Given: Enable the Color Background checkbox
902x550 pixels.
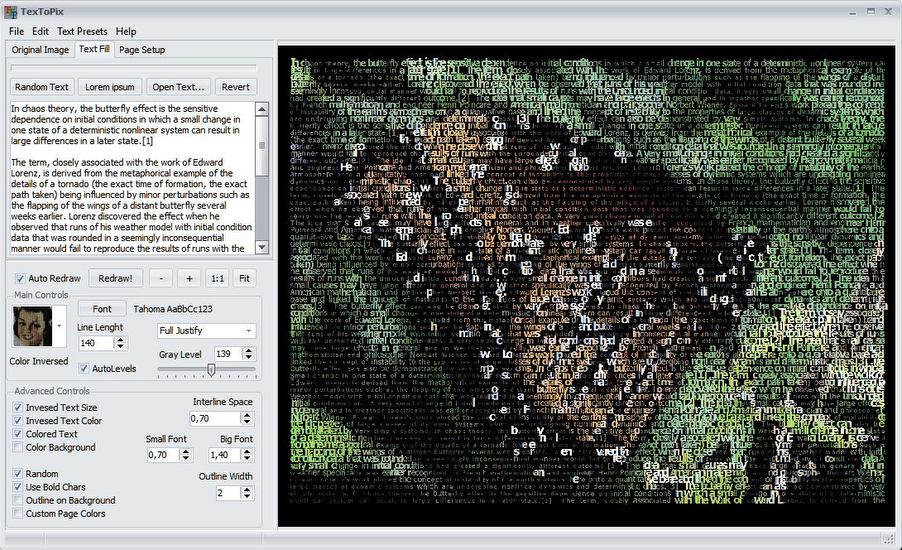Looking at the screenshot, I should click(18, 447).
